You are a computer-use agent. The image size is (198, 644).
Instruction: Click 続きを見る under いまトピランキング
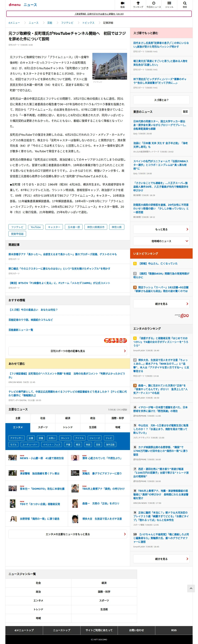[x=161, y=304]
